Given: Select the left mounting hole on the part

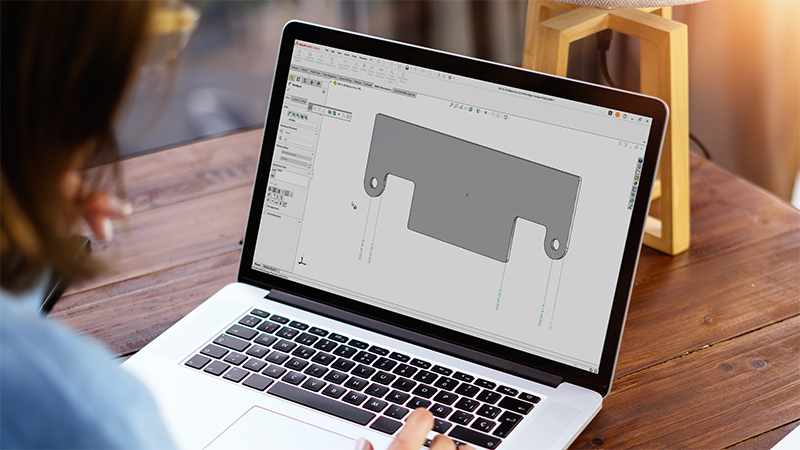Looking at the screenshot, I should click(x=374, y=182).
